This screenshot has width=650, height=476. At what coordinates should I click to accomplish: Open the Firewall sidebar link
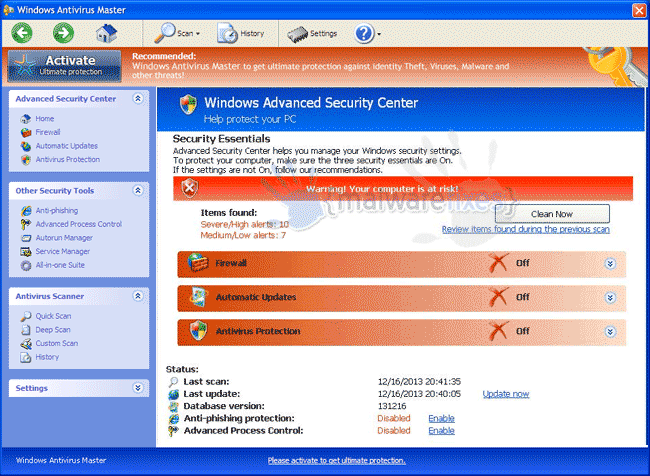(x=48, y=132)
